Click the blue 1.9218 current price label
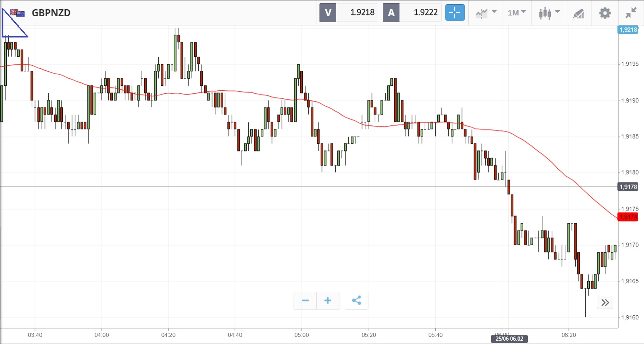This screenshot has width=644, height=344. pos(628,30)
